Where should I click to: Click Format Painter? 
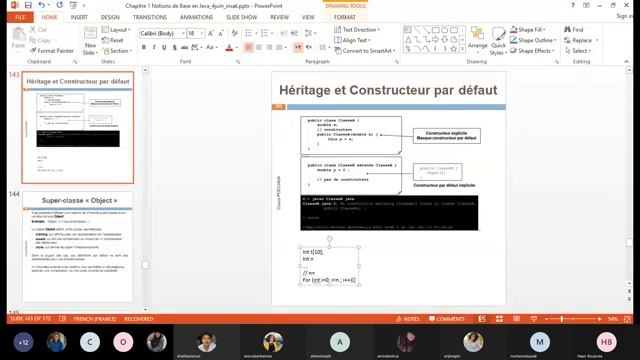click(x=52, y=51)
